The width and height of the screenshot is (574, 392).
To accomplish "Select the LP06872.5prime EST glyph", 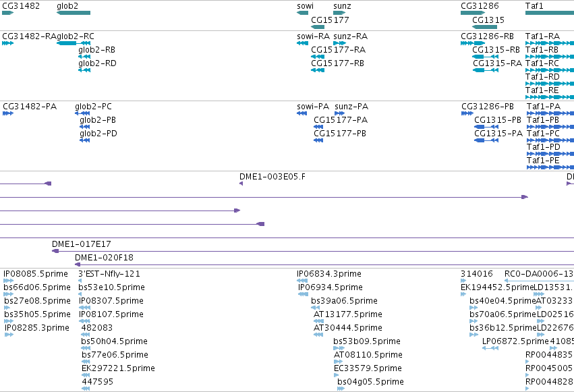I will [x=490, y=348].
